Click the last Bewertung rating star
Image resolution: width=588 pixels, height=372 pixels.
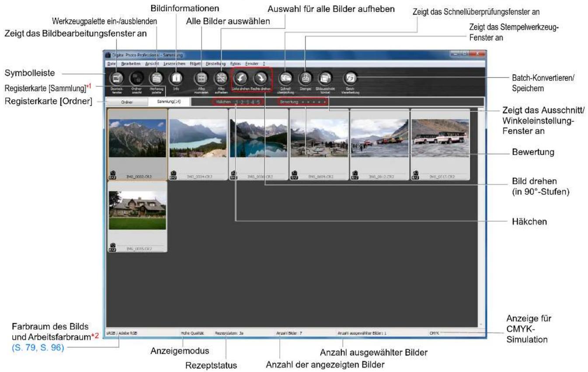pos(324,102)
